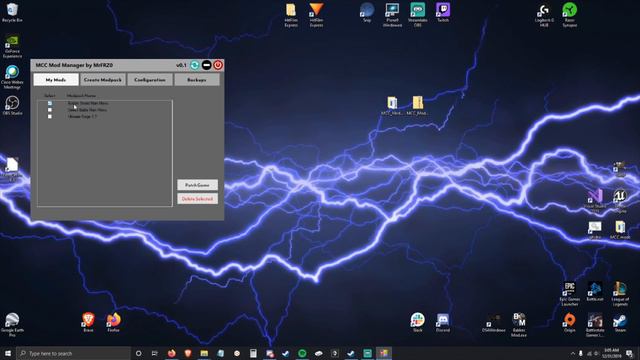Open the Create Modpack tab
The image size is (640, 360).
click(x=103, y=80)
